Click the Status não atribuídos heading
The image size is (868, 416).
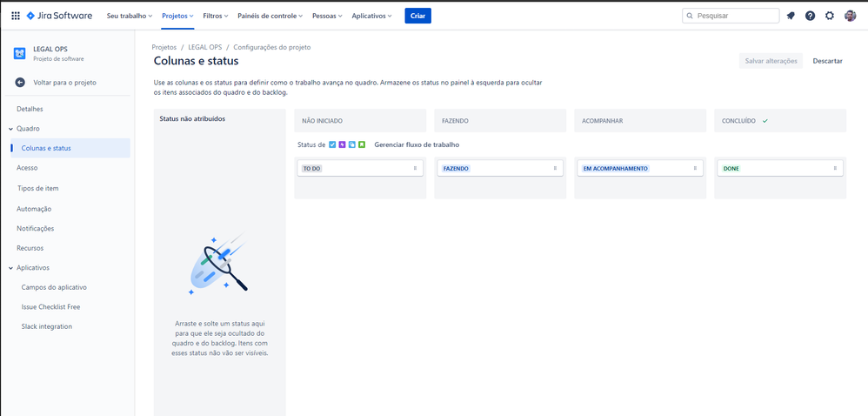192,118
